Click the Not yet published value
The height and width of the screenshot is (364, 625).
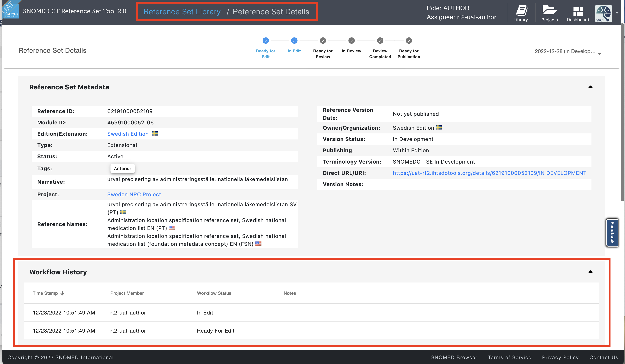(416, 114)
